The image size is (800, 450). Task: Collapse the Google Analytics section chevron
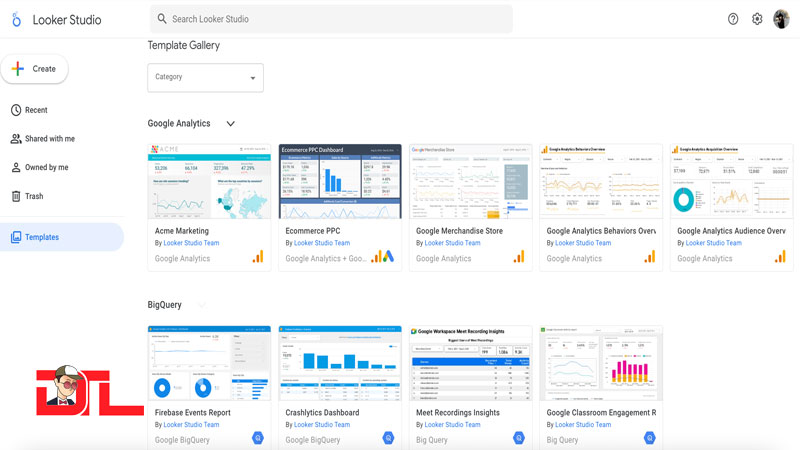tap(231, 123)
